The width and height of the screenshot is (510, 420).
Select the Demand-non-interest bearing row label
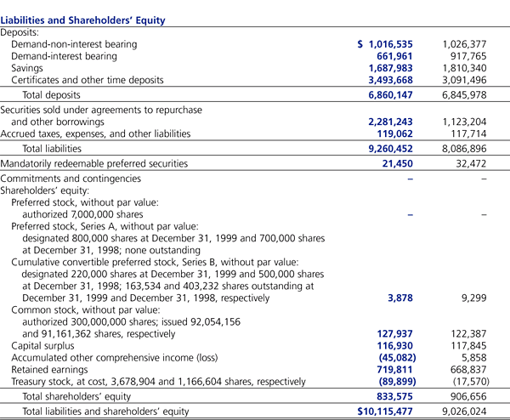[x=74, y=43]
